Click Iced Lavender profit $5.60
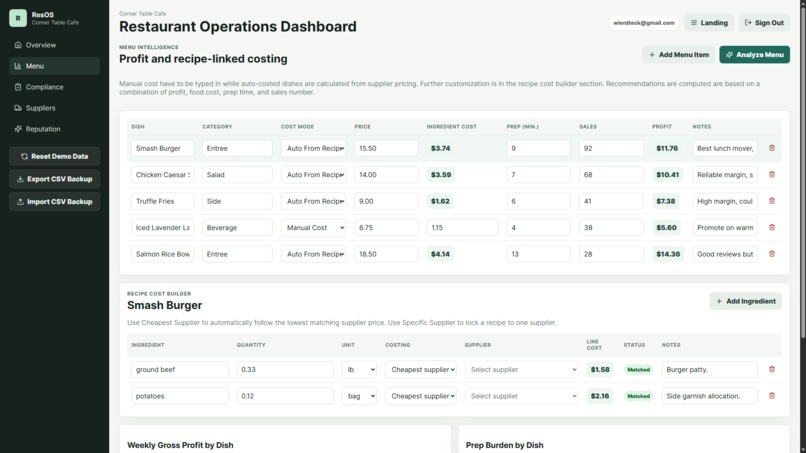The height and width of the screenshot is (453, 806). pos(666,227)
